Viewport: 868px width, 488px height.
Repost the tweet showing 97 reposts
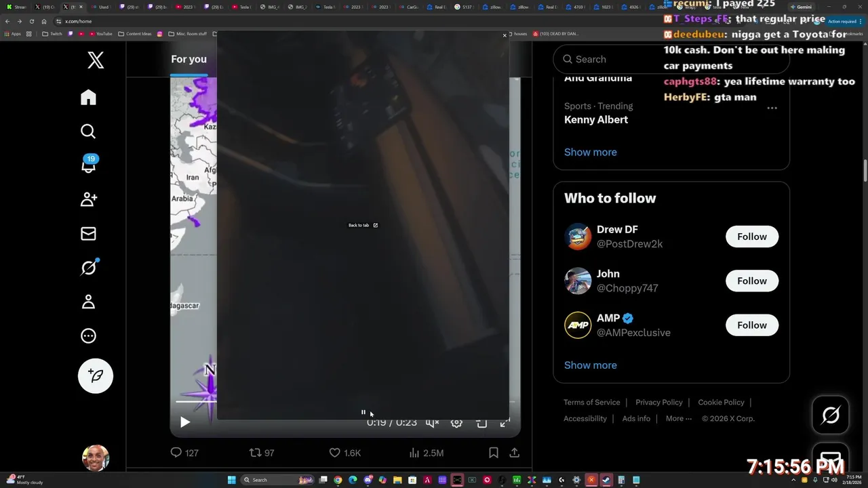(x=262, y=453)
